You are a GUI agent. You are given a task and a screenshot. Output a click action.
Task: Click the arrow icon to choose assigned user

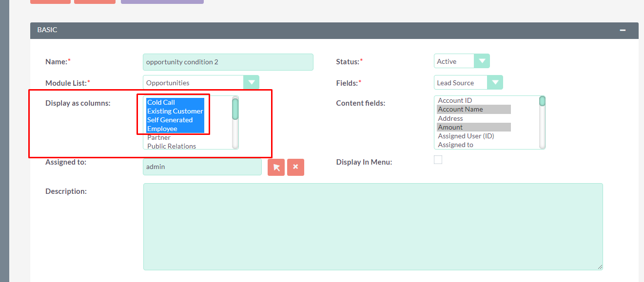276,167
